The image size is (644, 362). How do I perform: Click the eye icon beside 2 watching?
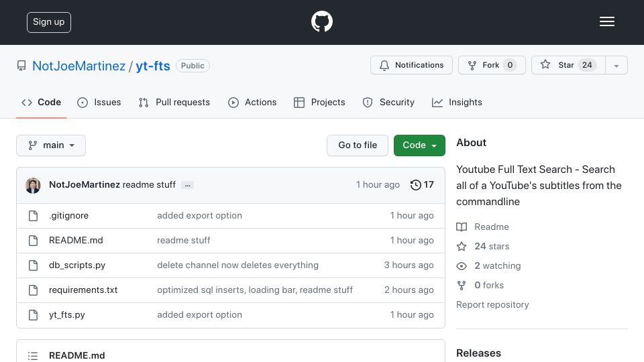click(462, 266)
